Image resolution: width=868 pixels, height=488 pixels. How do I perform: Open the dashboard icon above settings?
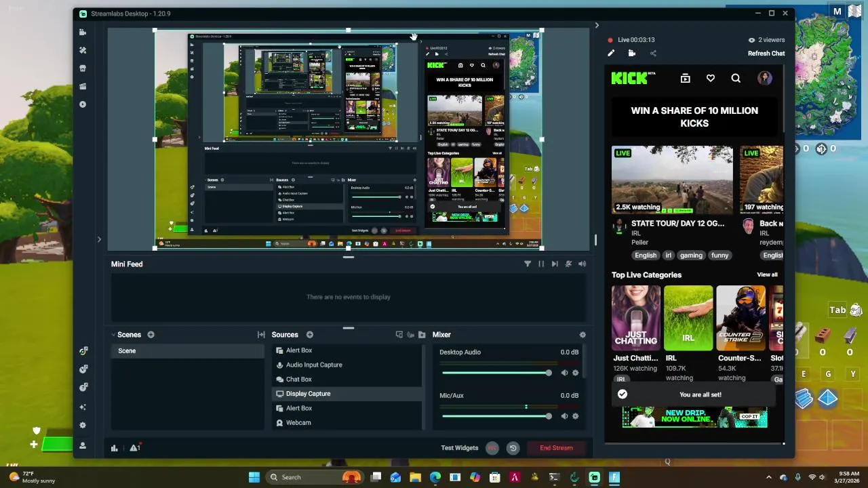[83, 407]
